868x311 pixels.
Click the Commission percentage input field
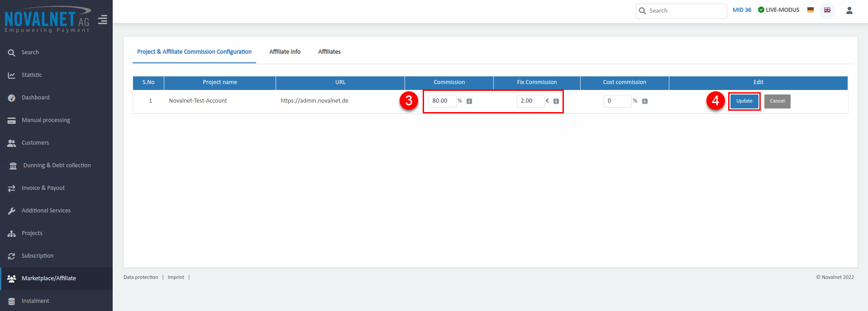442,101
